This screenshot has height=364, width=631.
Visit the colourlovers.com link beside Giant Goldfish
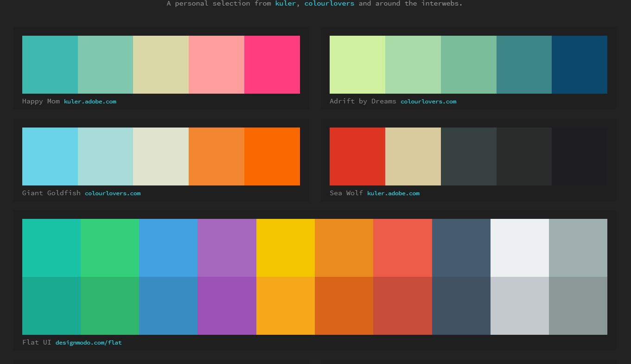point(113,193)
